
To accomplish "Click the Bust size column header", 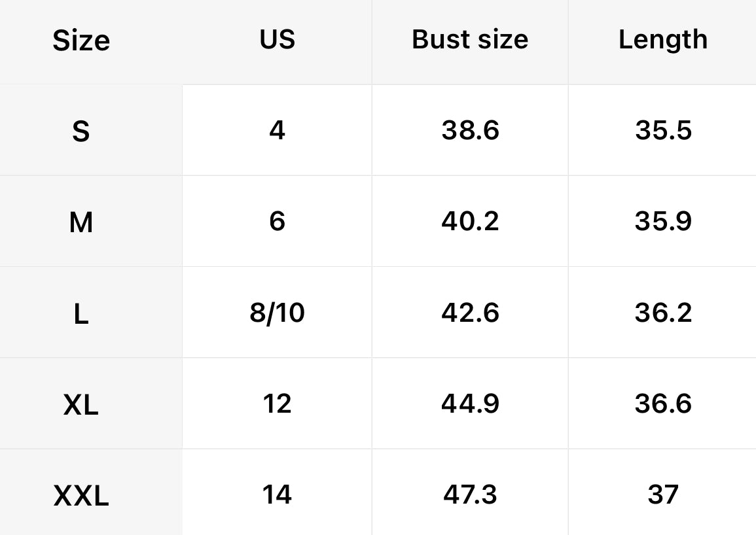I will (470, 39).
